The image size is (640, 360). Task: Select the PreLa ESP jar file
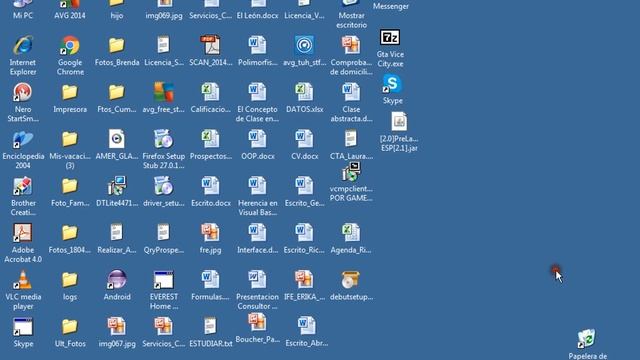399,122
